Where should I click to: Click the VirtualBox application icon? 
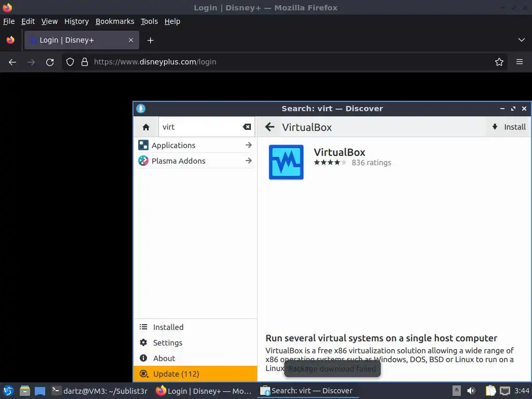[x=286, y=162]
